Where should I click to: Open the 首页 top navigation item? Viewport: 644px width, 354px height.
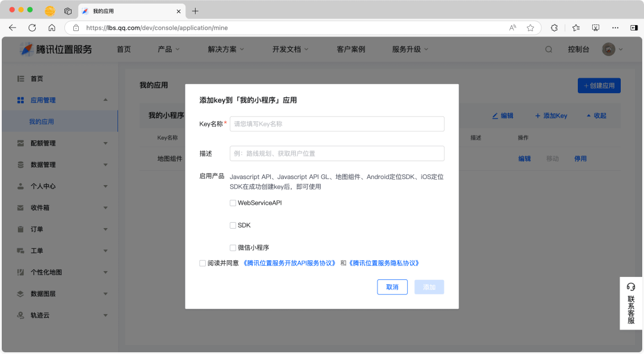(123, 50)
